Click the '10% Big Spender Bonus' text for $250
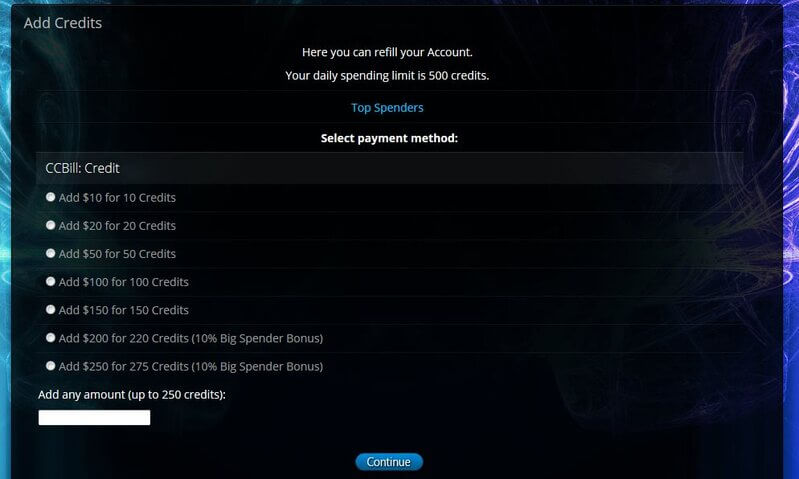 tap(257, 366)
